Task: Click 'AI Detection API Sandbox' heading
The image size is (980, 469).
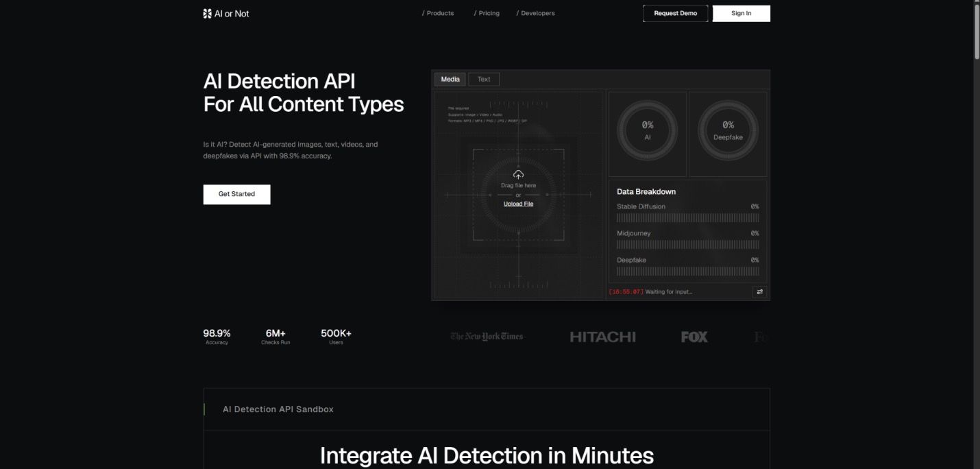Action: click(x=278, y=409)
